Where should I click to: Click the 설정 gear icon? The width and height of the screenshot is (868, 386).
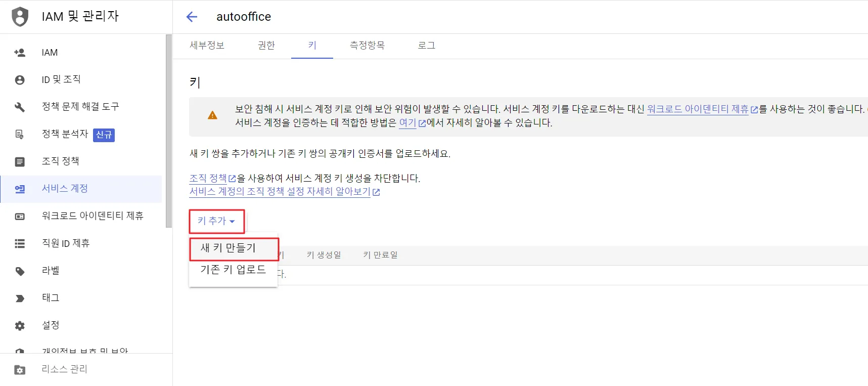20,326
